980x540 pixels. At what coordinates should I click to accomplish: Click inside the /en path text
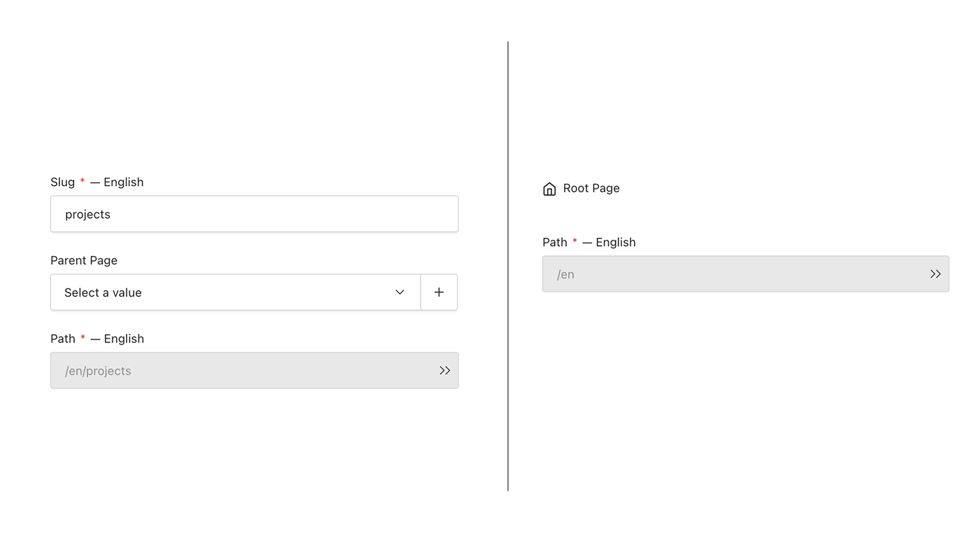pyautogui.click(x=565, y=274)
